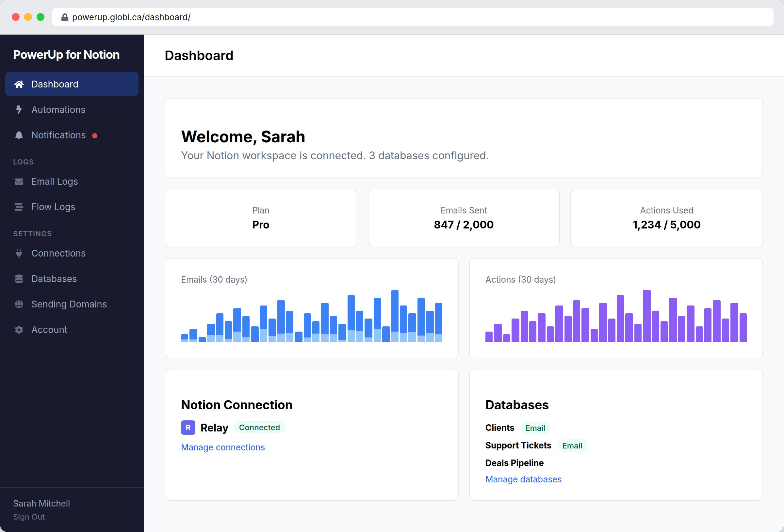Open Email Logs via the envelope icon
Screen dimensions: 784x532
[19, 181]
